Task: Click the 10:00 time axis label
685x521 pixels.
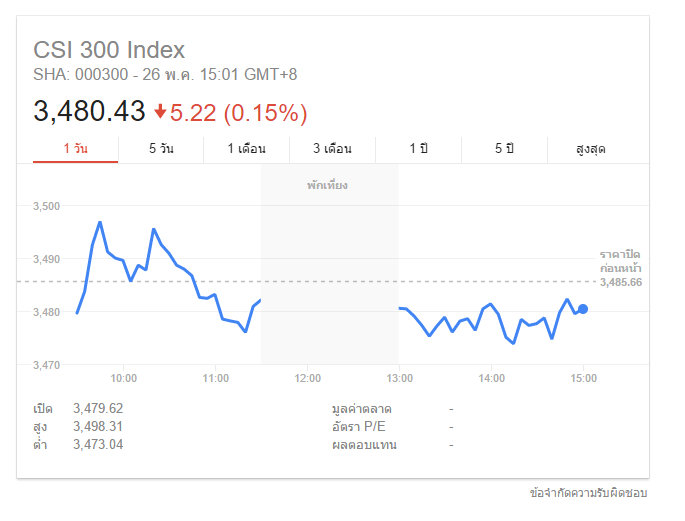Action: tap(124, 378)
